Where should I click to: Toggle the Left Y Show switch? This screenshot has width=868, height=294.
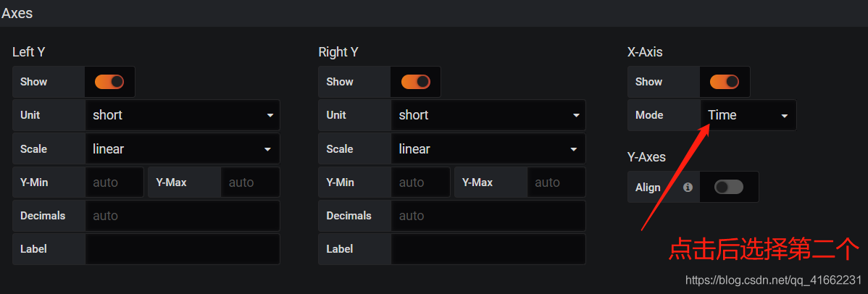tap(109, 82)
